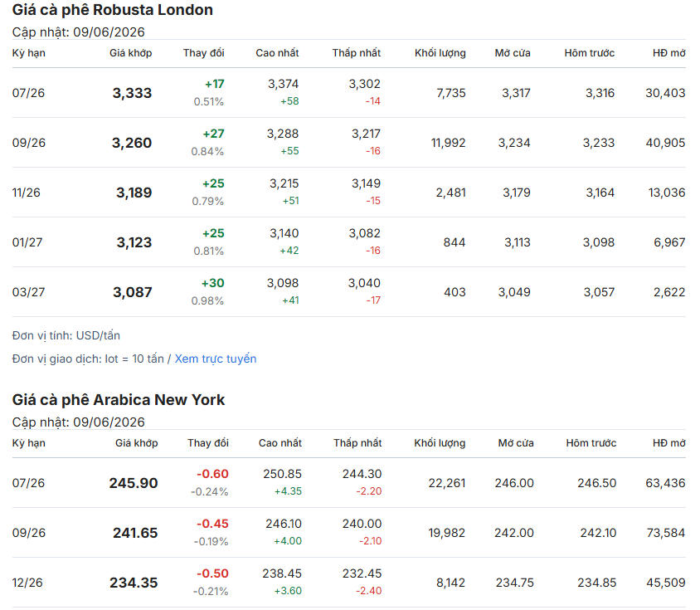Click Arabica high value 250.85
Image resolution: width=700 pixels, height=610 pixels.
[282, 474]
